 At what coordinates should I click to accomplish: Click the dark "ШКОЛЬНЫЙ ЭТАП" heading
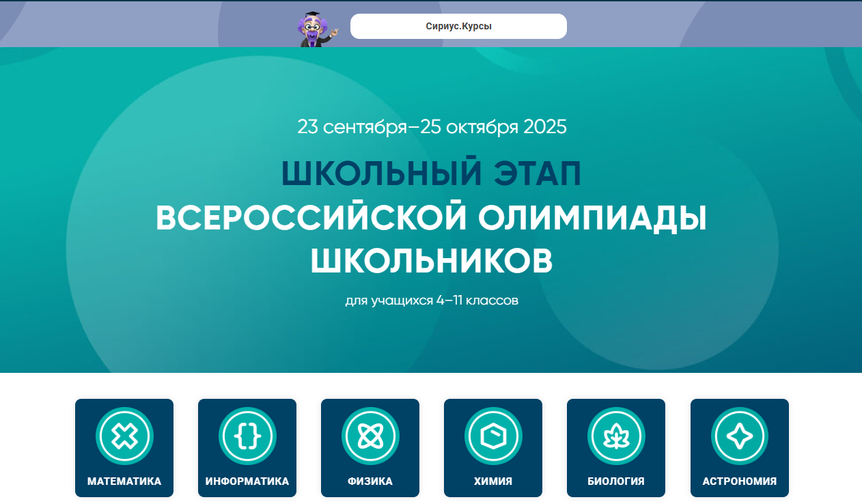click(x=431, y=174)
